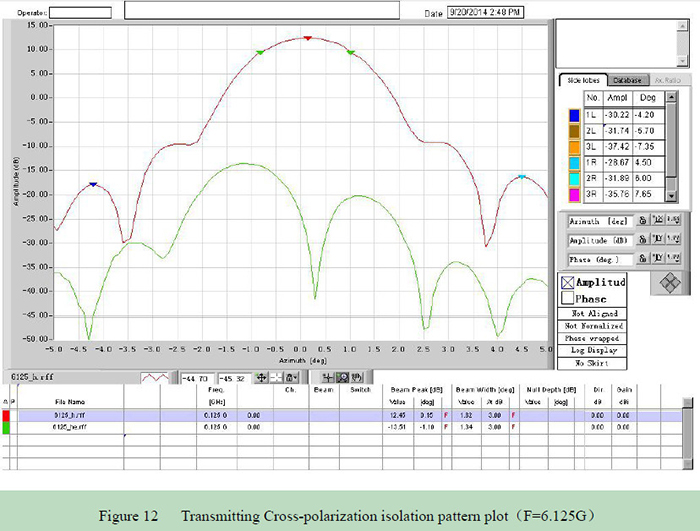This screenshot has height=531, width=700.
Task: Click the 6125_h.rff cursor legend label
Action: click(32, 377)
